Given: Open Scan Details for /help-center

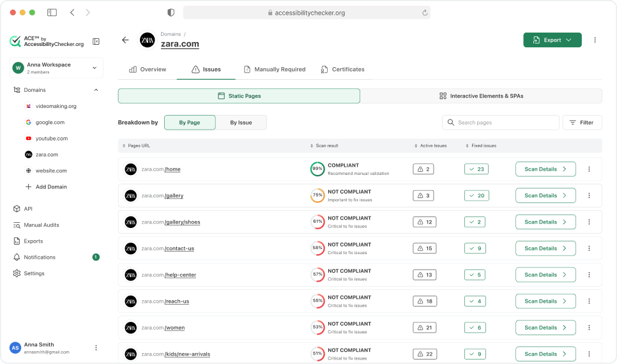Looking at the screenshot, I should pyautogui.click(x=545, y=275).
